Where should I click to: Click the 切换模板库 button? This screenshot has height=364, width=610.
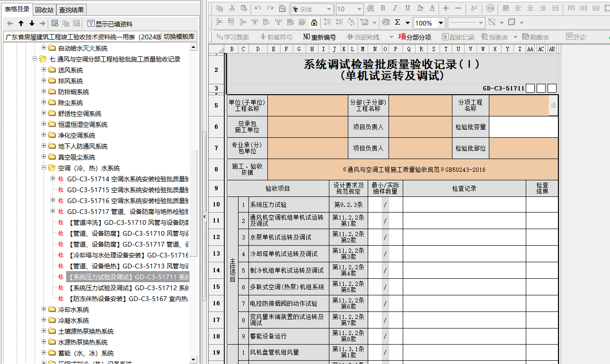[x=179, y=37]
